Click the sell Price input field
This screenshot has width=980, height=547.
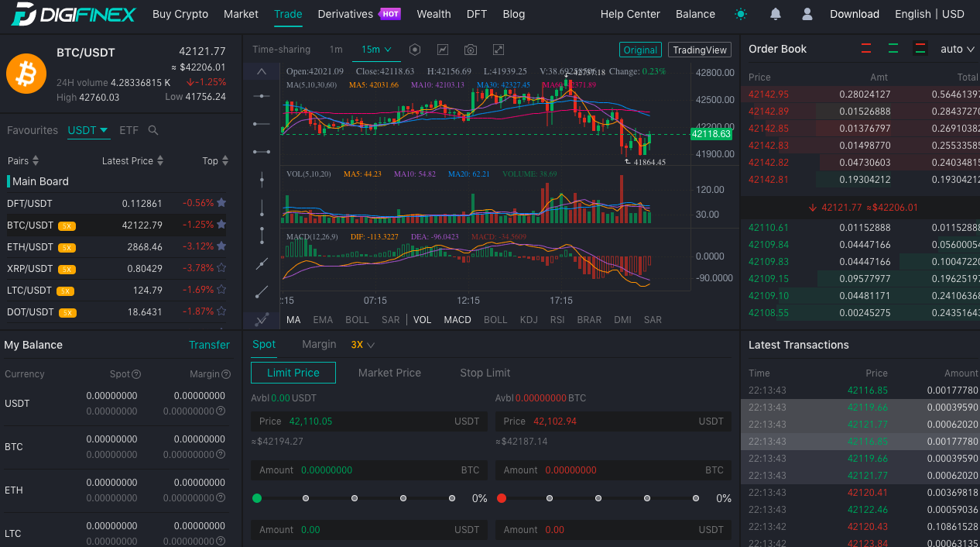613,421
